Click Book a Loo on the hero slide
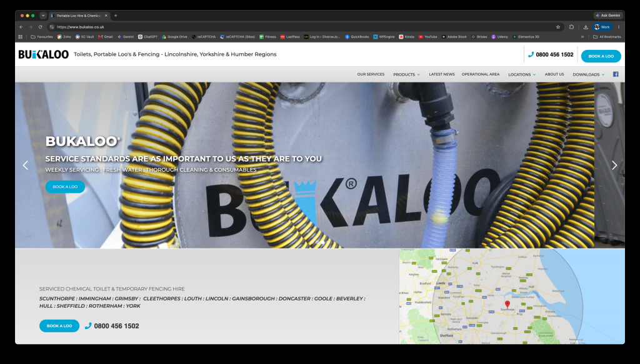Viewport: 640px width, 364px height. click(x=65, y=187)
